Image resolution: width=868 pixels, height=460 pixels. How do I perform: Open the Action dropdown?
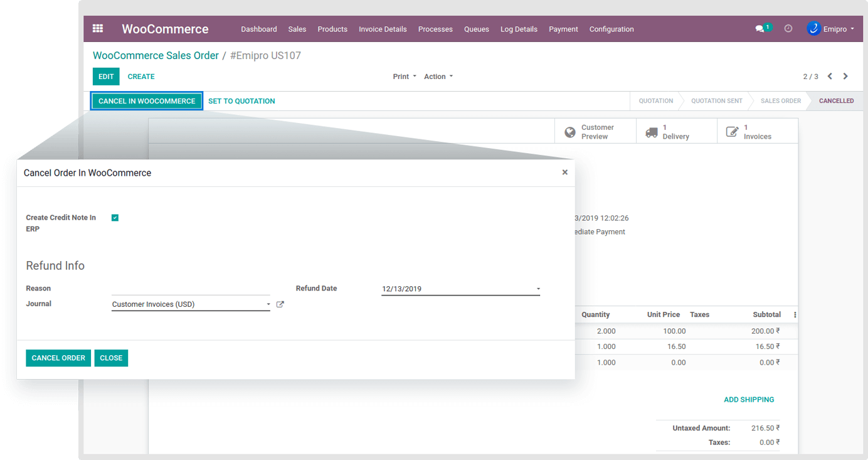click(x=438, y=77)
